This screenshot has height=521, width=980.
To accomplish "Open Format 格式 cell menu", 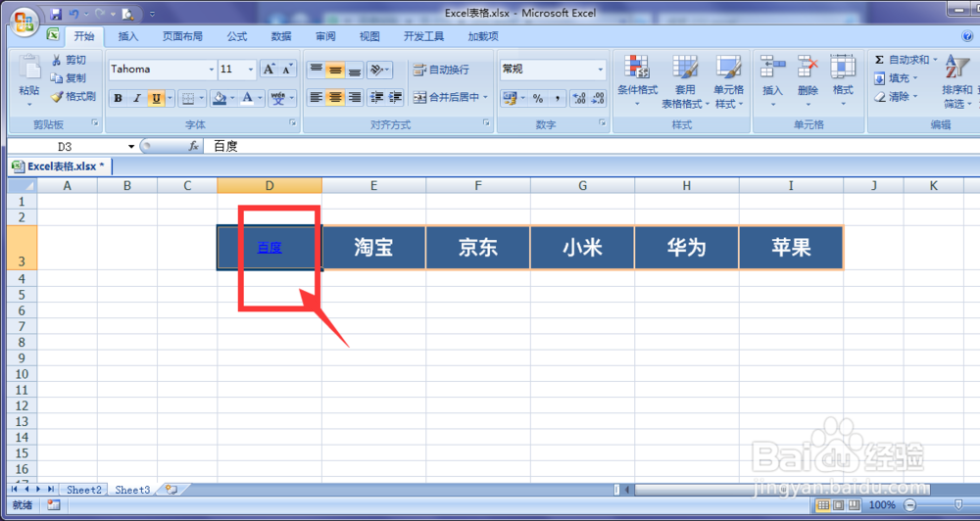I will pyautogui.click(x=843, y=81).
